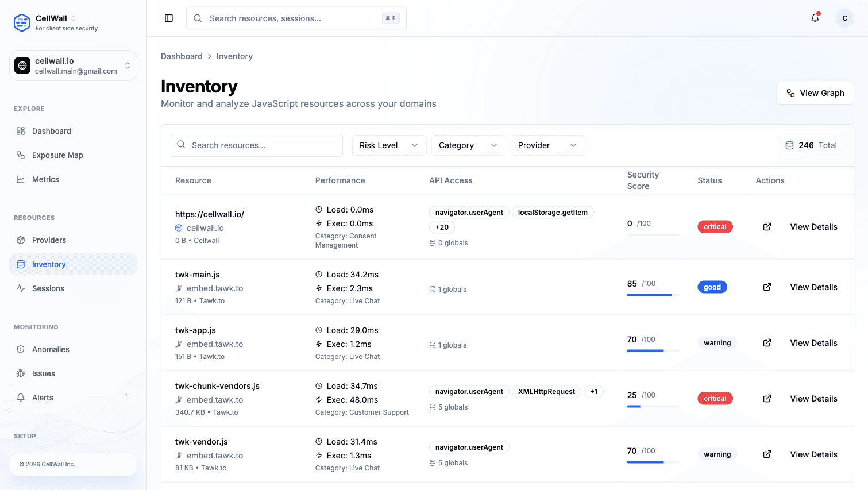Click the Alerts bell icon
This screenshot has height=490, width=868.
21,398
